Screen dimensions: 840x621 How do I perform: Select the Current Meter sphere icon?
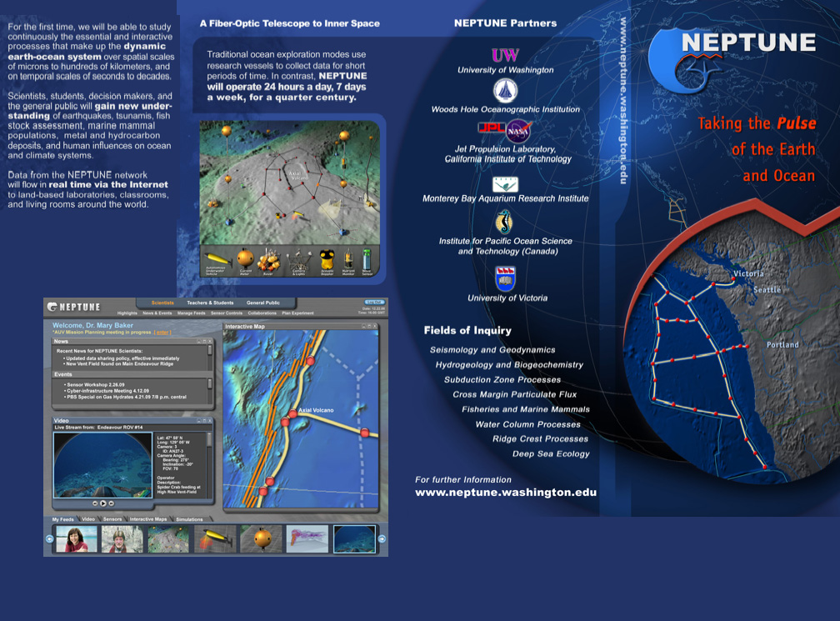(x=245, y=259)
